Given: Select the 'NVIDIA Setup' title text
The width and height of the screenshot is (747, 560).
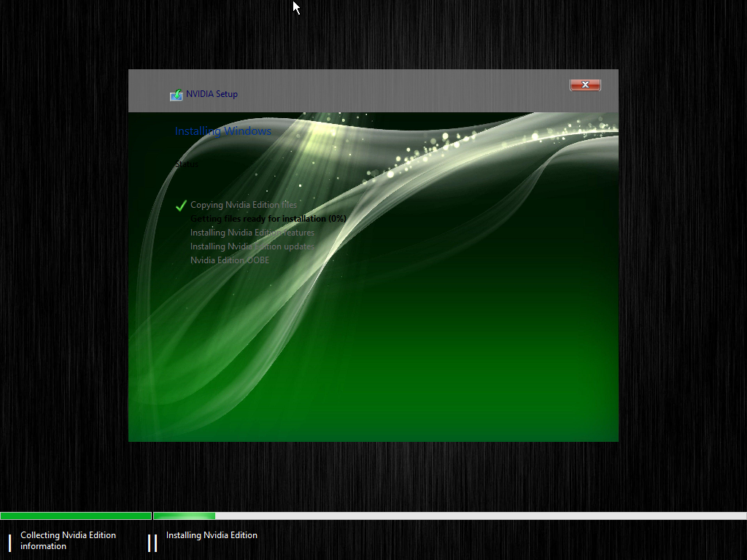Looking at the screenshot, I should coord(212,94).
